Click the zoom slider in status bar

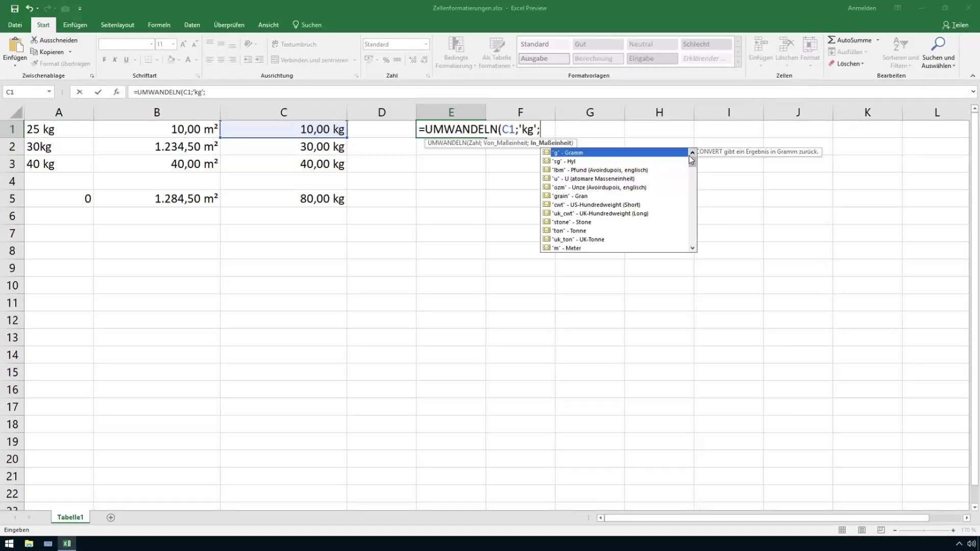pos(924,530)
